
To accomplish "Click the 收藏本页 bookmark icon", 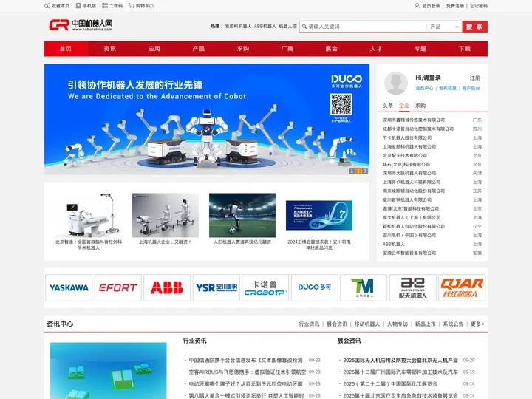I will click(47, 6).
